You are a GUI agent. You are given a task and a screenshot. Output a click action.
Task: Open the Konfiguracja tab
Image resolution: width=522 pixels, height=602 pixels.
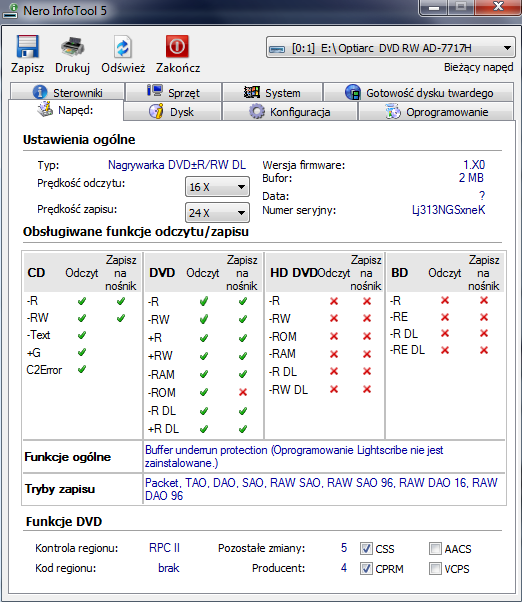tap(290, 112)
